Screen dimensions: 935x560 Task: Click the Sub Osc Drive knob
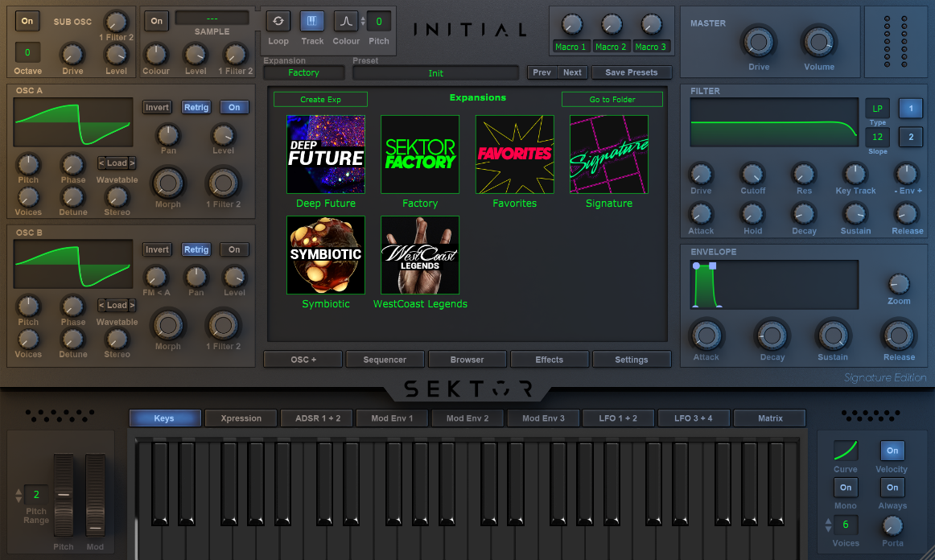click(x=72, y=55)
